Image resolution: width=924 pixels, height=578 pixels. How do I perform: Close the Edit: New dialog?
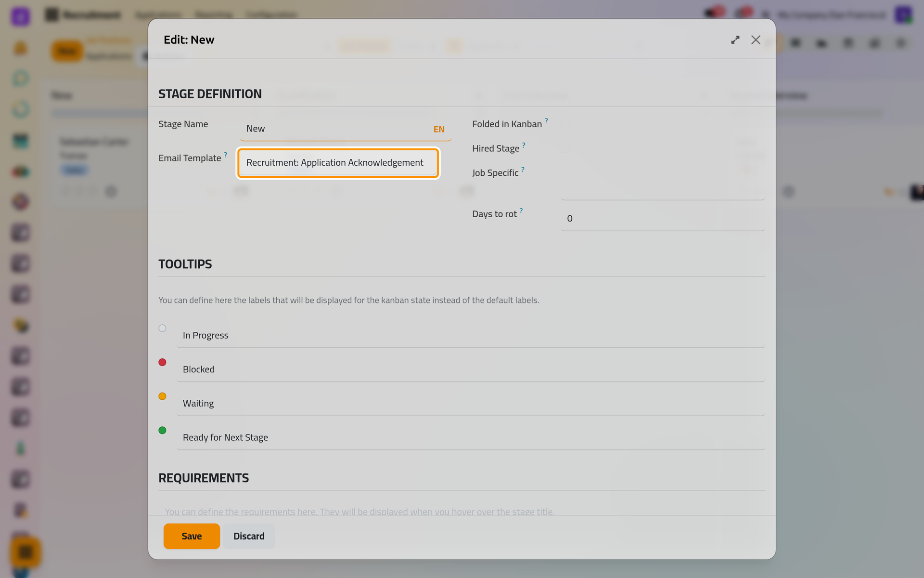click(756, 40)
